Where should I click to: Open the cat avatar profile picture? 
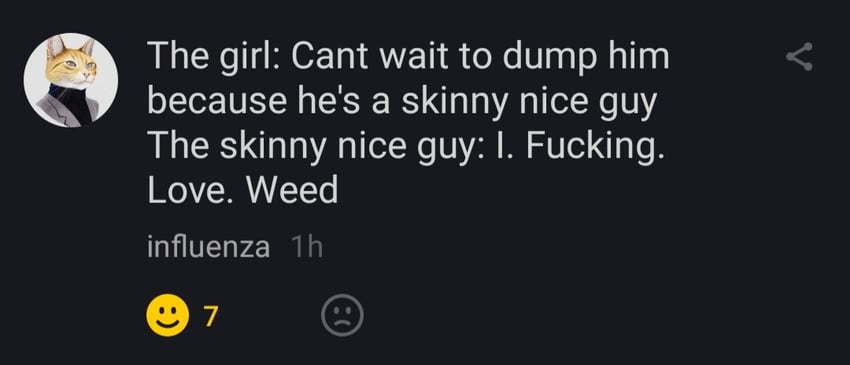(70, 80)
